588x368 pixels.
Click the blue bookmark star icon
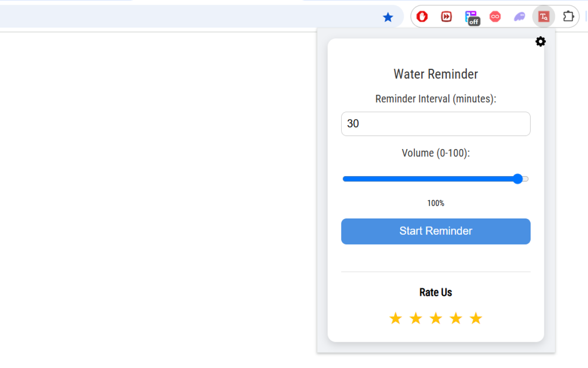pos(388,17)
